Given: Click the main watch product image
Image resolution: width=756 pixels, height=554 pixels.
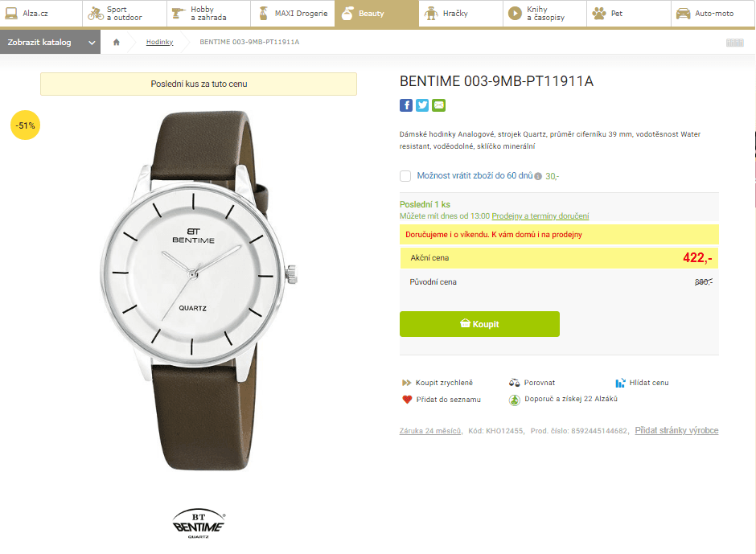Looking at the screenshot, I should [199, 289].
